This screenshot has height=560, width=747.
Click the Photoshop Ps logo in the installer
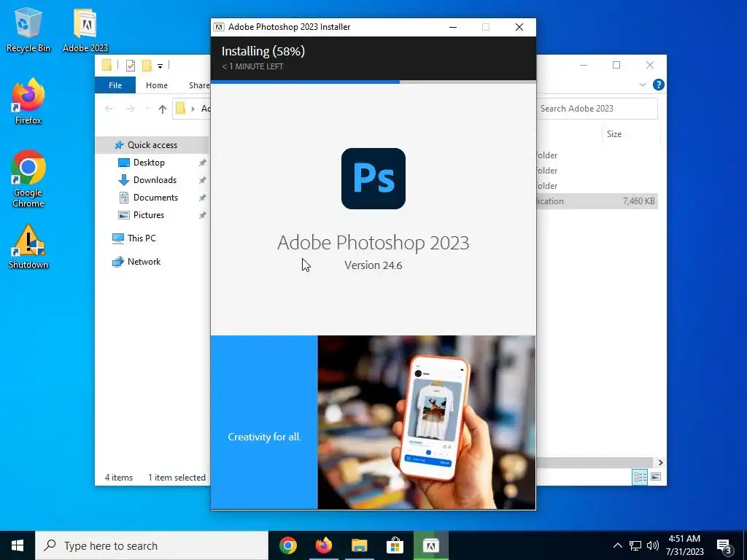373,179
